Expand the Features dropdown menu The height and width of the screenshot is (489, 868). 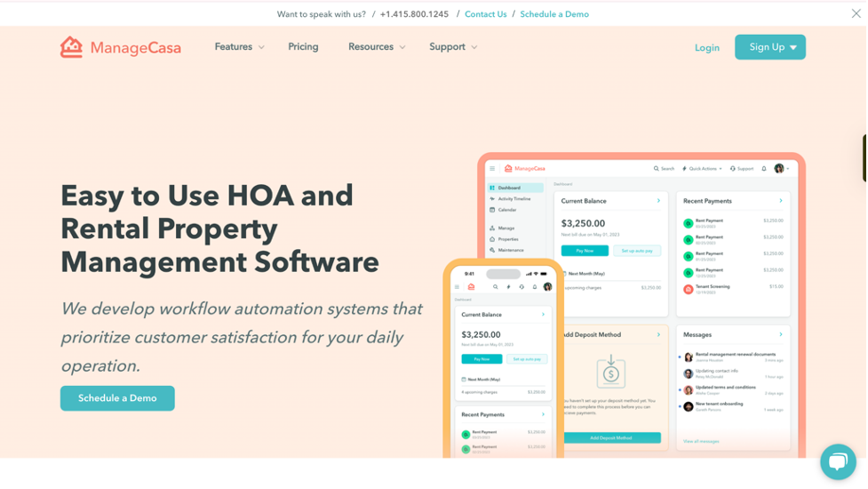[239, 47]
